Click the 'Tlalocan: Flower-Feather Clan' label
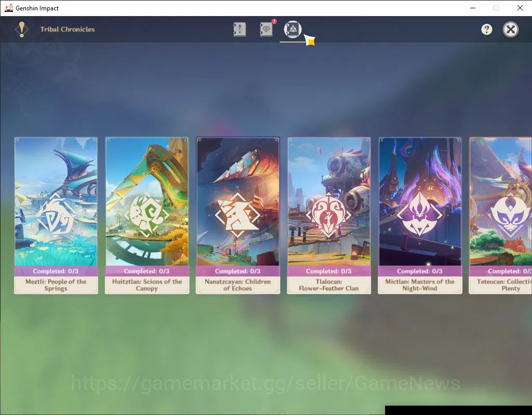The height and width of the screenshot is (415, 532). click(x=329, y=285)
